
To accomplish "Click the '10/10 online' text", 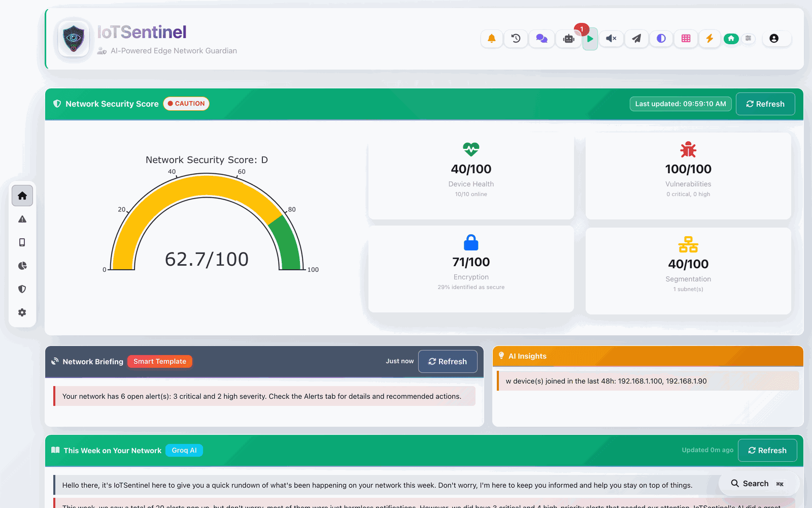I will (471, 194).
